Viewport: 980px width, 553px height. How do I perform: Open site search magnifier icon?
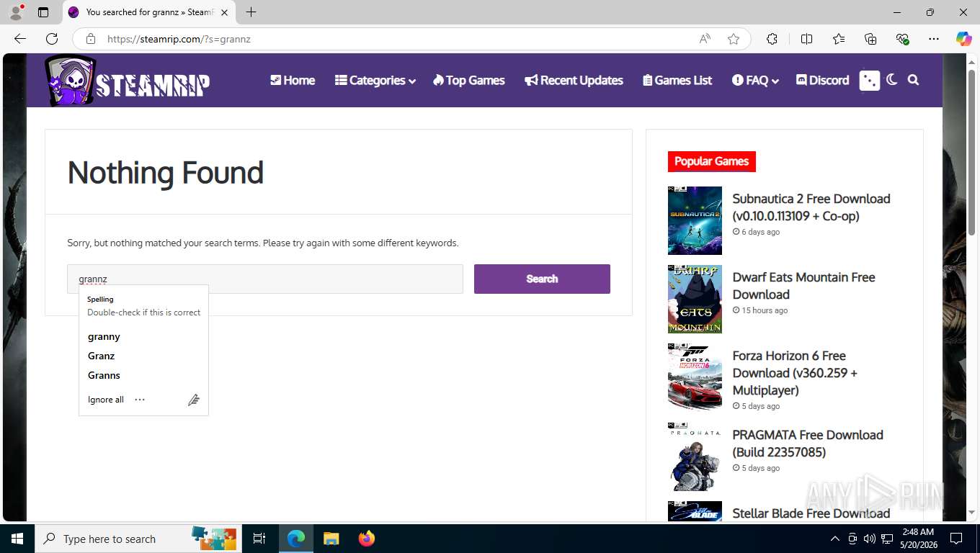coord(913,80)
